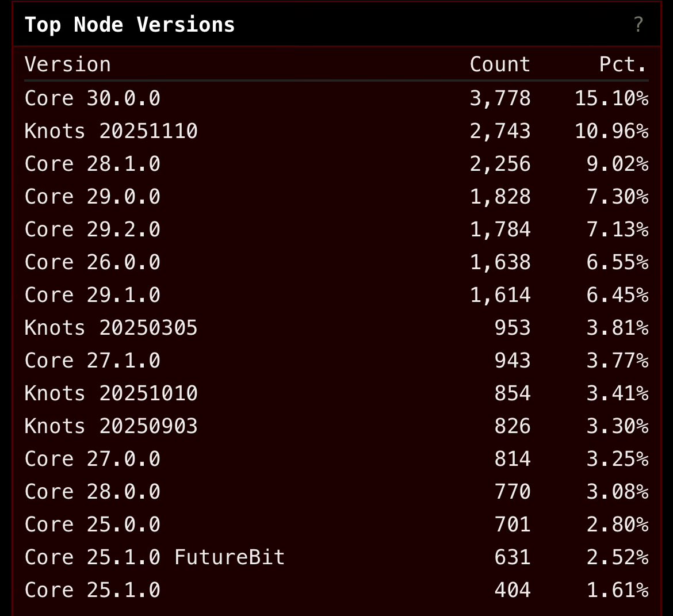Viewport: 673px width, 616px height.
Task: Click the question mark help icon
Action: (638, 25)
